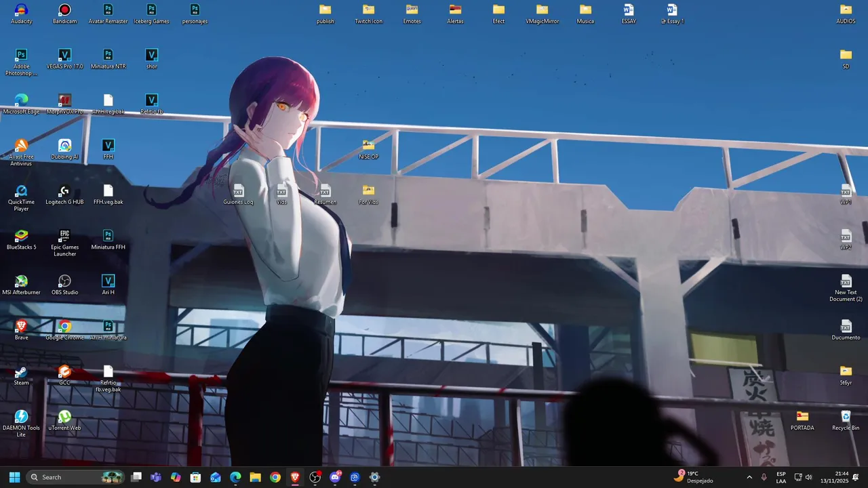Open Microsoft Edge desktop shortcut
This screenshot has width=868, height=488.
point(21,104)
